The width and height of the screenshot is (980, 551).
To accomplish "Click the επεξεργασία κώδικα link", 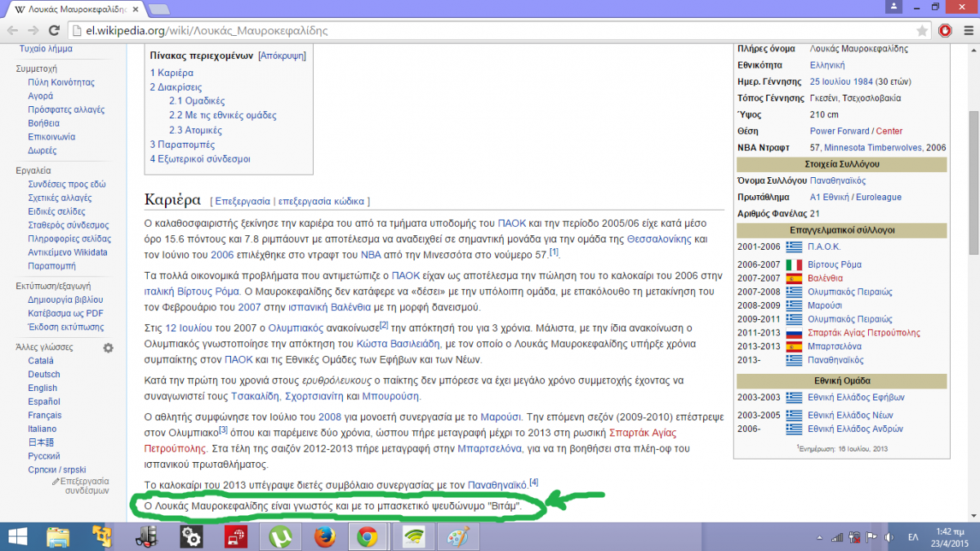I will click(x=321, y=201).
